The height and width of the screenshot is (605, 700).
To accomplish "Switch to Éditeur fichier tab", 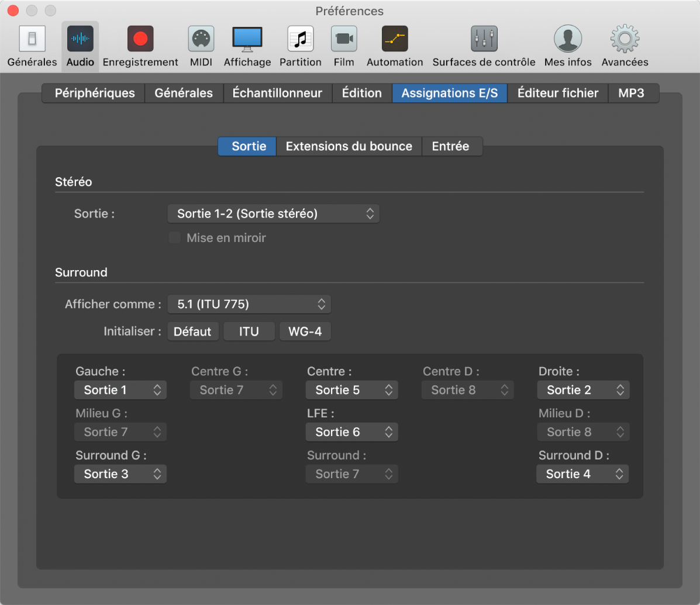I will click(557, 93).
